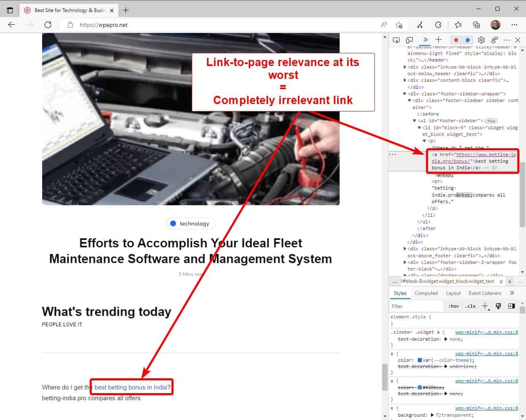Open Collections panel
The width and height of the screenshot is (526, 420).
coord(476,25)
